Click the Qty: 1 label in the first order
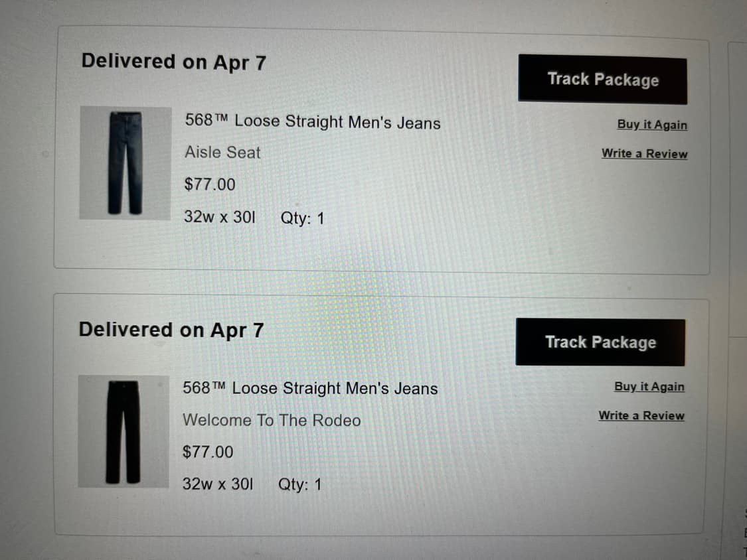Screen dimensions: 747x560 tap(303, 218)
